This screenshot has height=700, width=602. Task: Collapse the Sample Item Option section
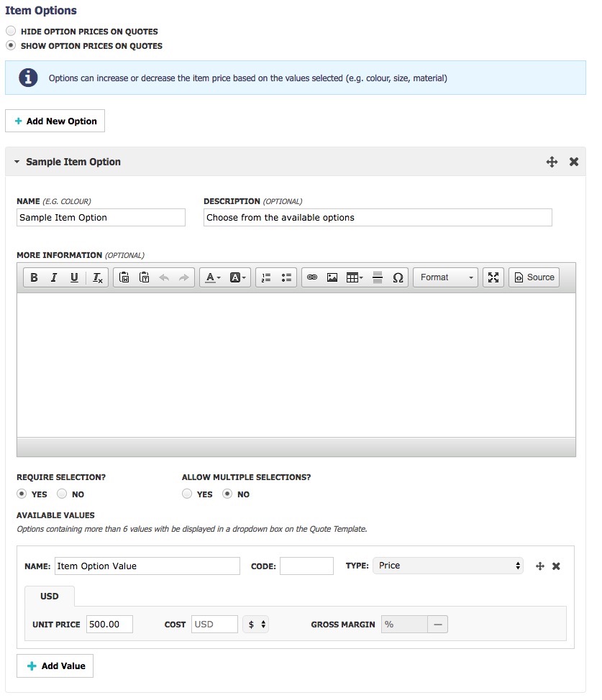17,162
